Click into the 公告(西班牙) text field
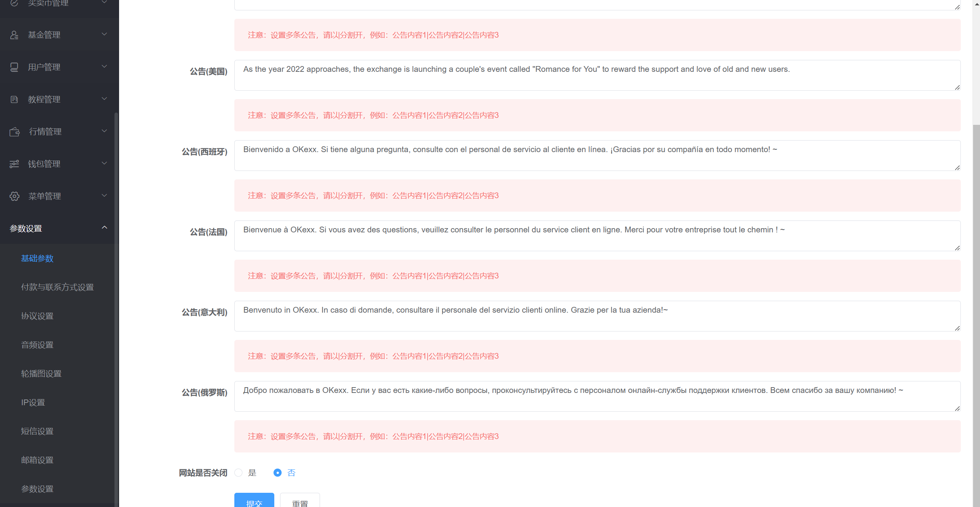Screen dimensions: 980x507 click(597, 156)
